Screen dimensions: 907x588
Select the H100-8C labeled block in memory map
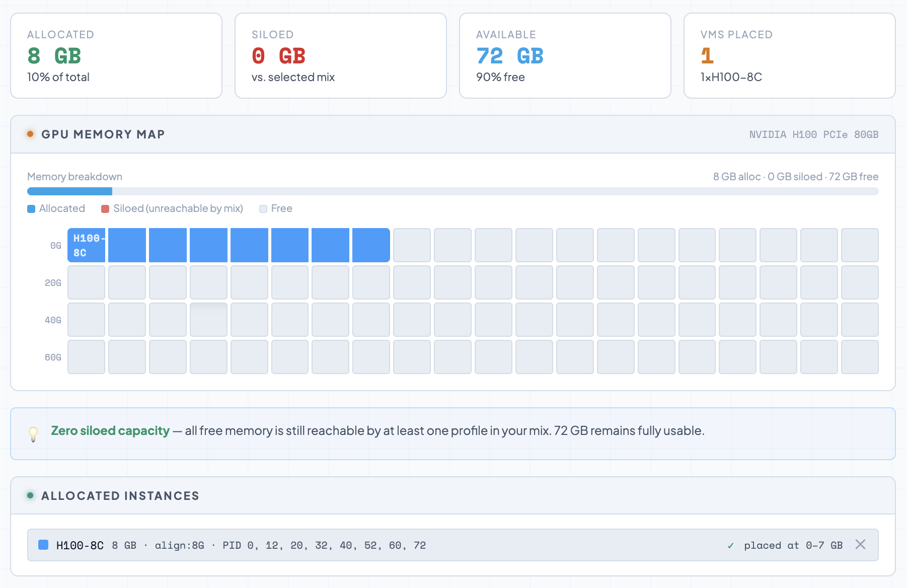coord(87,245)
